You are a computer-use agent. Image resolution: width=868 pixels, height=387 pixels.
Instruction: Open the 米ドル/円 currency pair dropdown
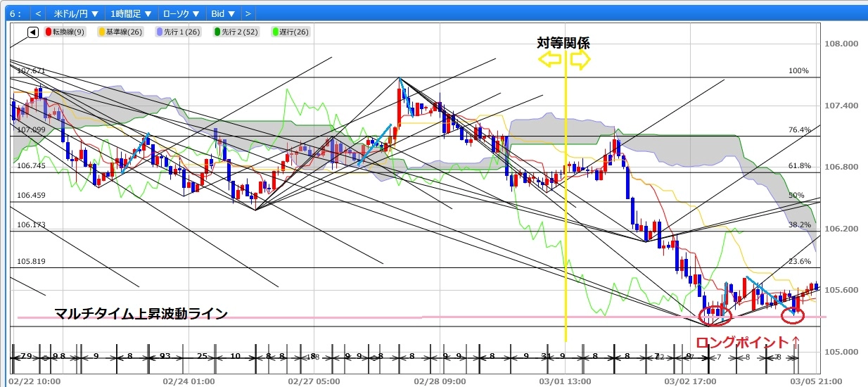point(76,13)
